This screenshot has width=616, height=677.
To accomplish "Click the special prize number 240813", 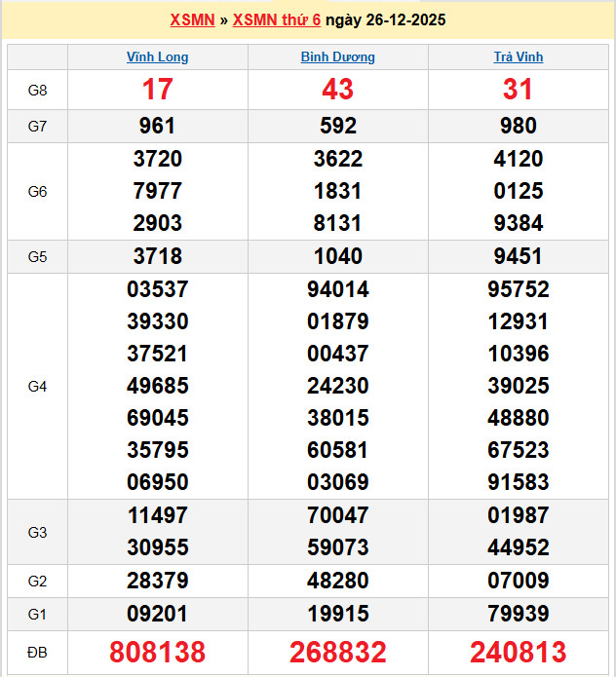I will [x=519, y=652].
